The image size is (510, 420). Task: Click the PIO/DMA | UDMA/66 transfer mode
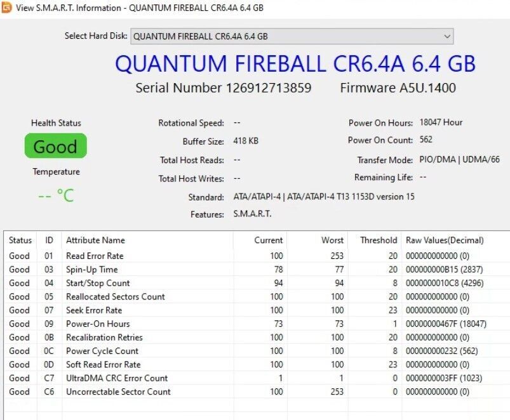[459, 159]
